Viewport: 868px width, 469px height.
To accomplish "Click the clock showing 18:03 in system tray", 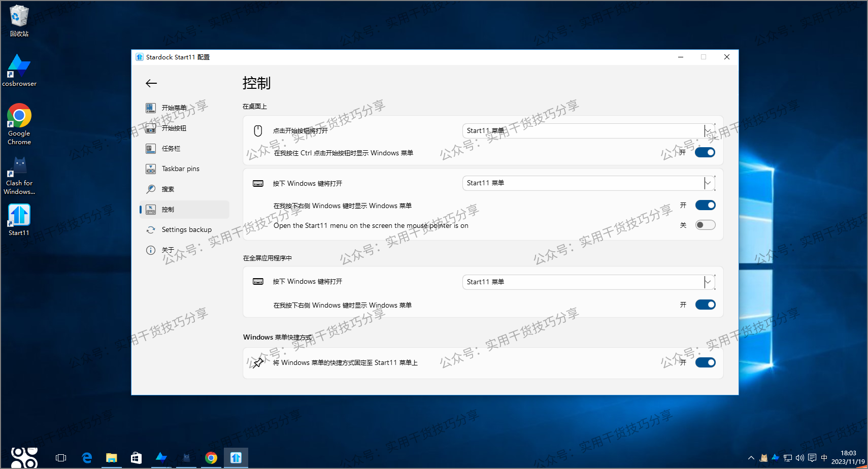I will click(849, 457).
